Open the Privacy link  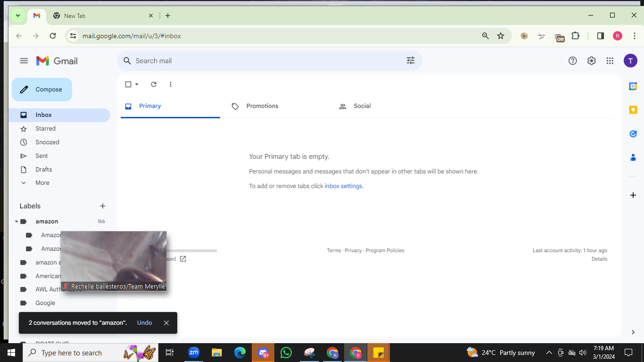353,251
